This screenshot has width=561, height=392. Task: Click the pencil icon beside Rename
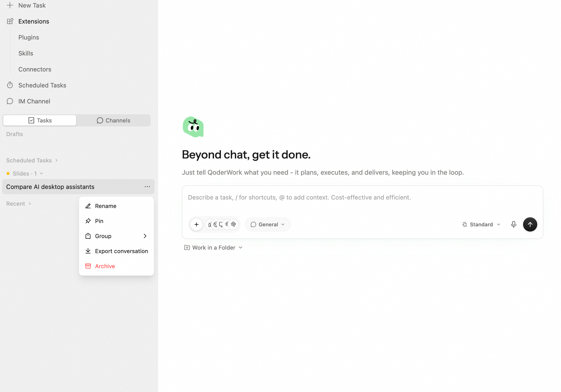tap(88, 206)
